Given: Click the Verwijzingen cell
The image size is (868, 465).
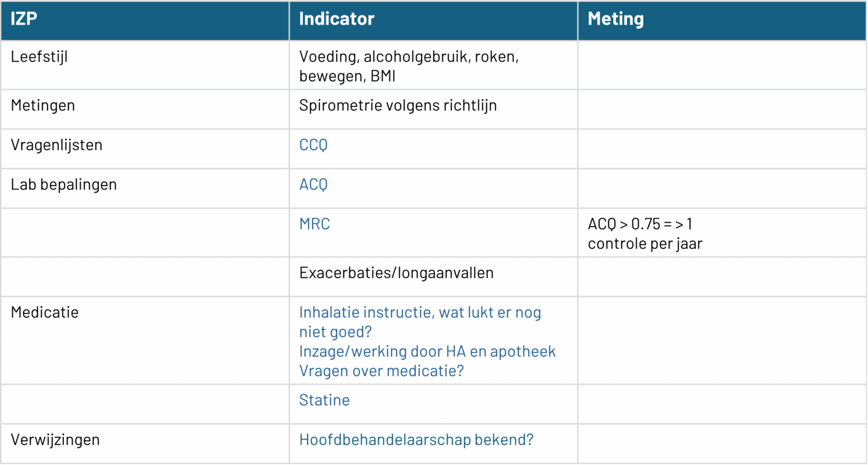Looking at the screenshot, I should coord(55,440).
